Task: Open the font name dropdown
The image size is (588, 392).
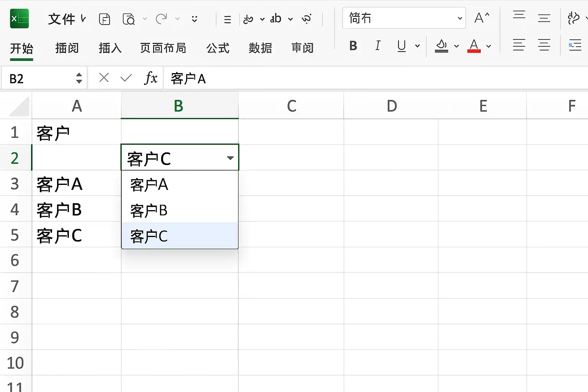Action: pyautogui.click(x=460, y=18)
